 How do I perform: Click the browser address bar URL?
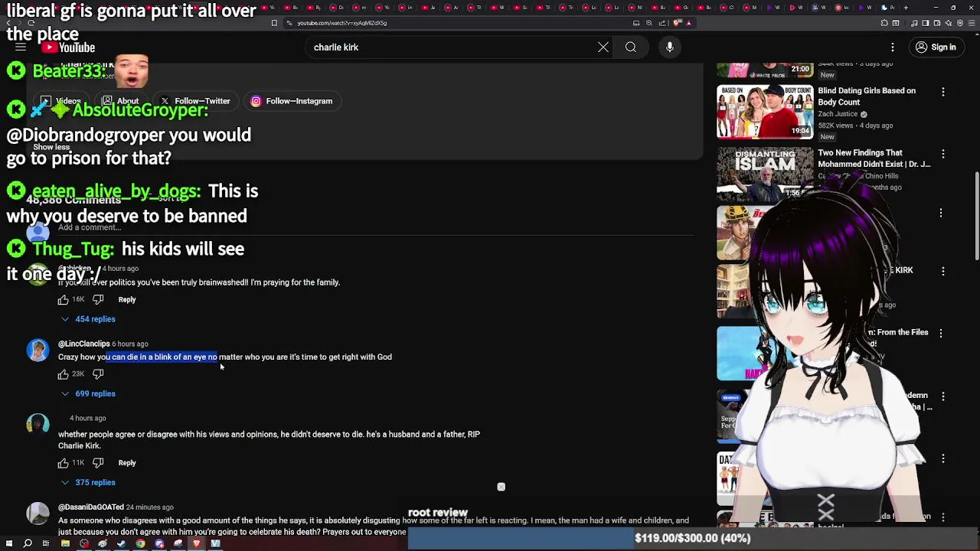click(x=342, y=23)
